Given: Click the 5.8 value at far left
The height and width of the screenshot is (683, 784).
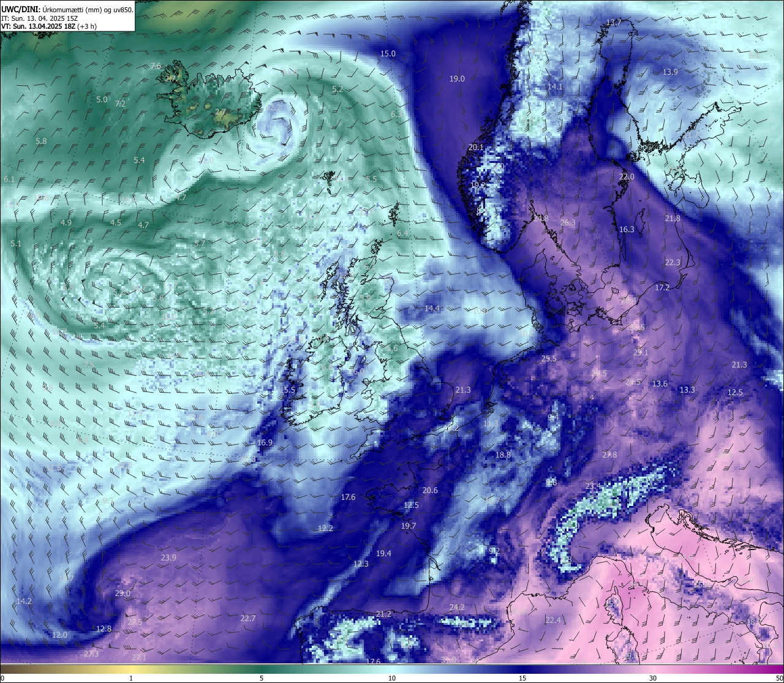Looking at the screenshot, I should (41, 142).
